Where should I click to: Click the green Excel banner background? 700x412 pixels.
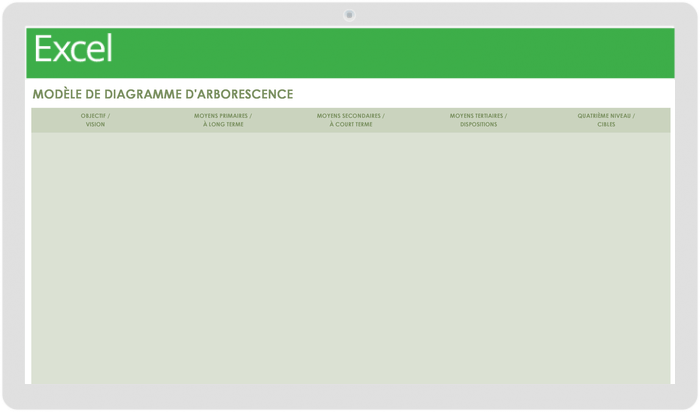tap(393, 53)
